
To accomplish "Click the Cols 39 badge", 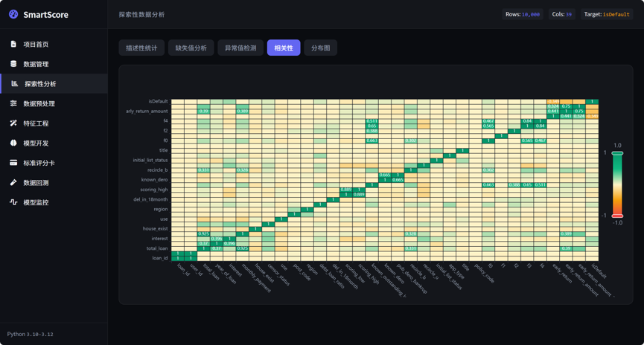I will [x=561, y=14].
